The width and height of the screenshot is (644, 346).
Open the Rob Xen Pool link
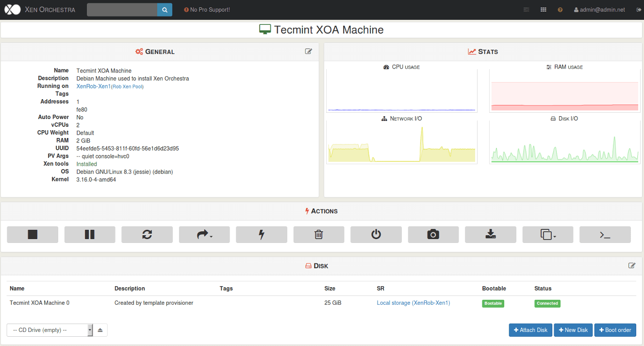coord(128,86)
